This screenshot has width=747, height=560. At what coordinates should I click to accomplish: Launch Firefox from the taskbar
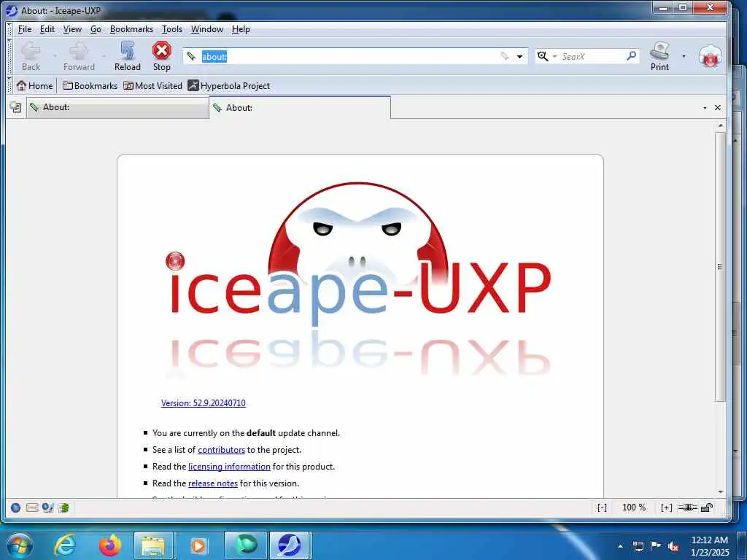[x=109, y=545]
